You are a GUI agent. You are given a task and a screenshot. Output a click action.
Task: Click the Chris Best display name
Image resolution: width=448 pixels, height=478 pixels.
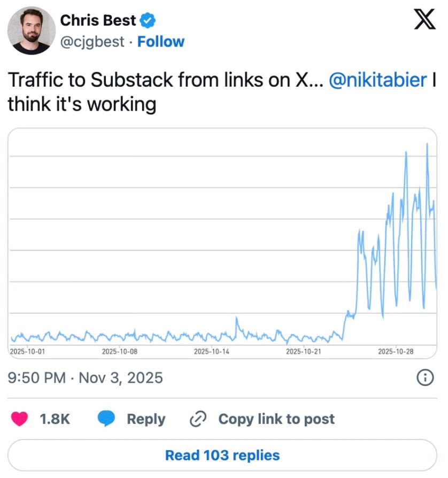98,21
